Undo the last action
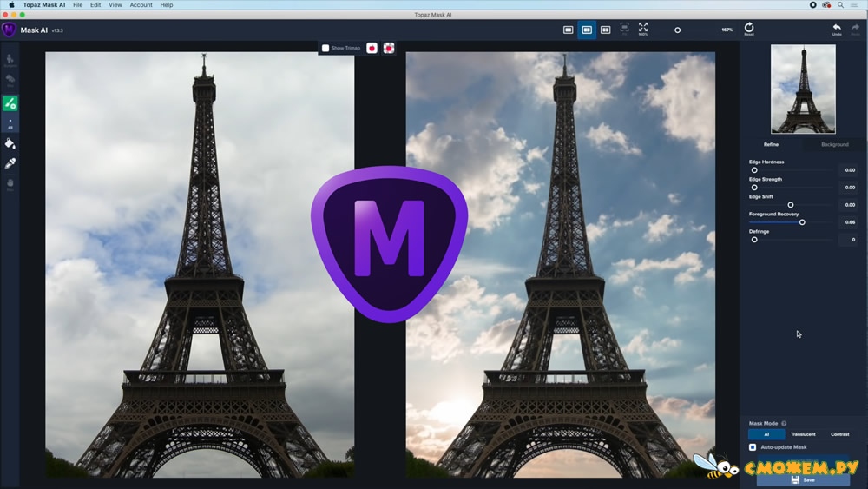868x489 pixels. tap(837, 30)
